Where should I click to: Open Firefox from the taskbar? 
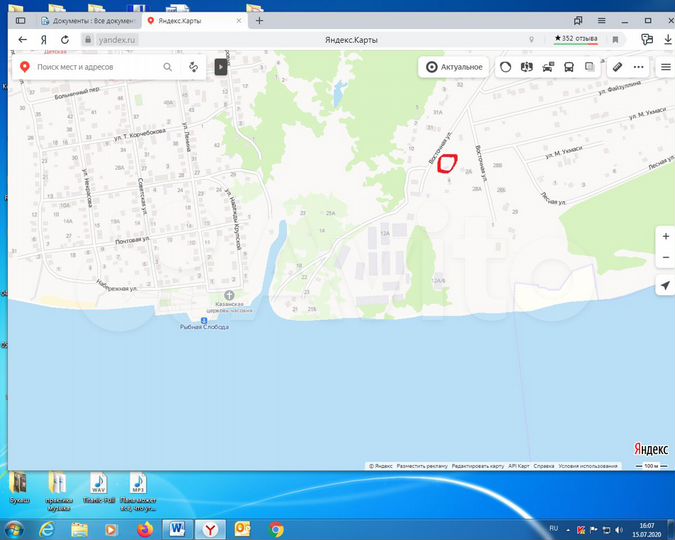pyautogui.click(x=143, y=528)
